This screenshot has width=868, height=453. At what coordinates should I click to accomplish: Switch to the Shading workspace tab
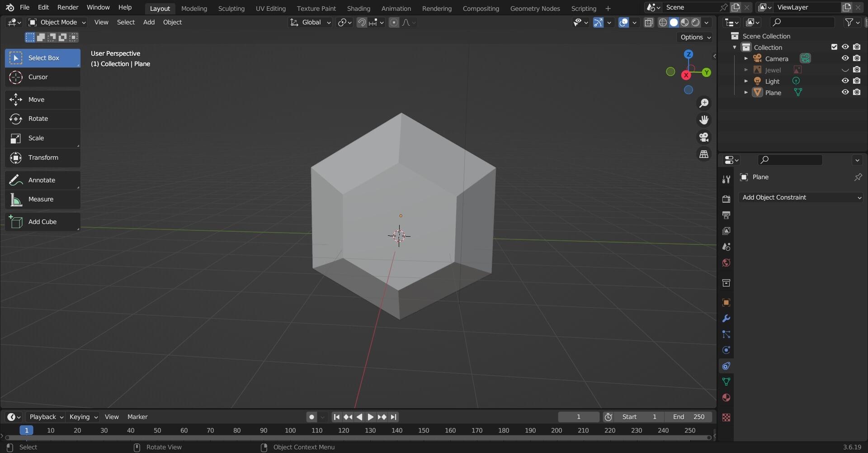coord(358,8)
